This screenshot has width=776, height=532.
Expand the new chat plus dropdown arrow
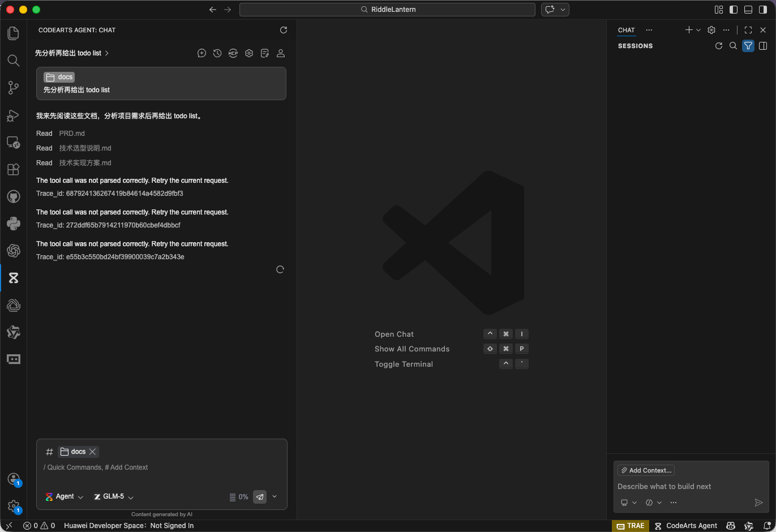coord(698,30)
